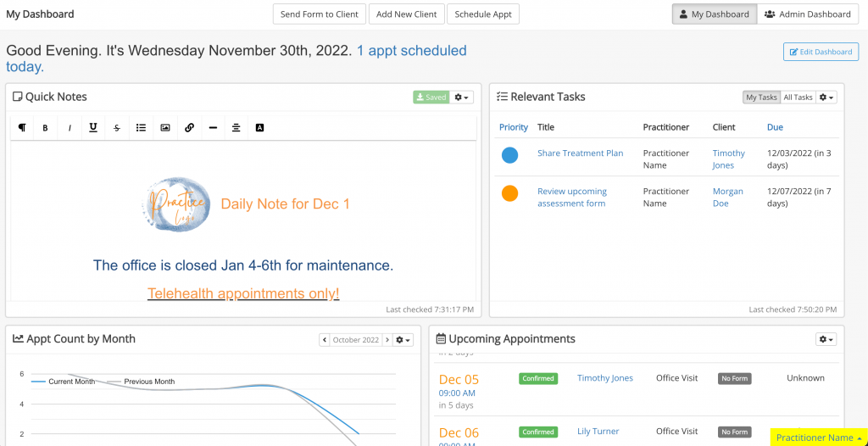Insert a bulleted list in Quick Notes
The height and width of the screenshot is (446, 868).
142,127
